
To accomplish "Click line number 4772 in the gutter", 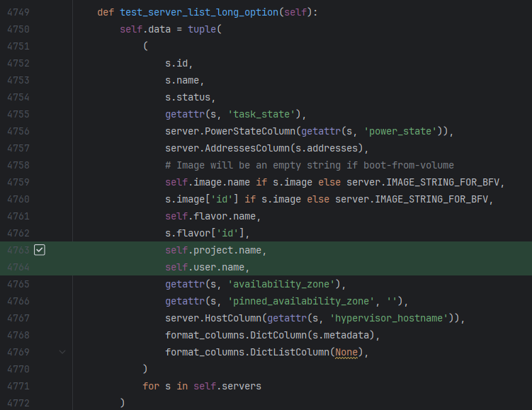I will (x=18, y=403).
